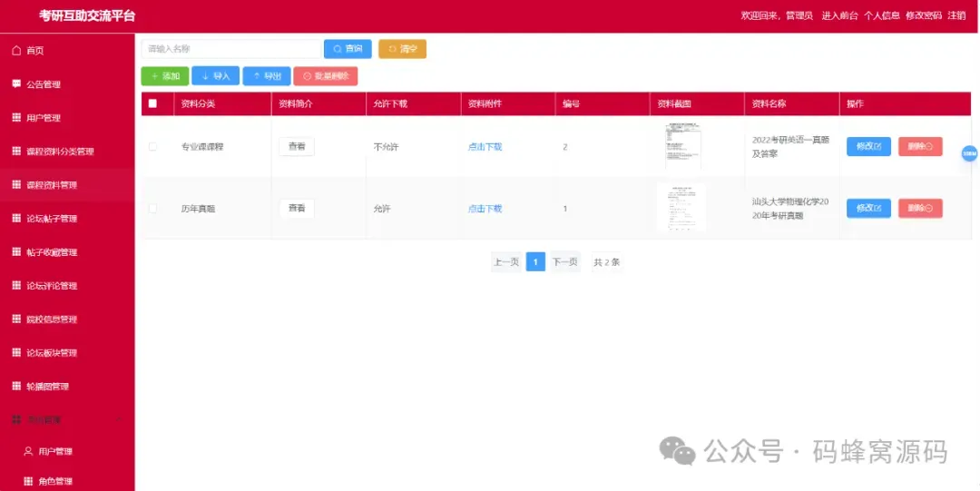This screenshot has width=980, height=491.
Task: Click 点击下载 link in the 历年真题 row
Action: pos(485,209)
